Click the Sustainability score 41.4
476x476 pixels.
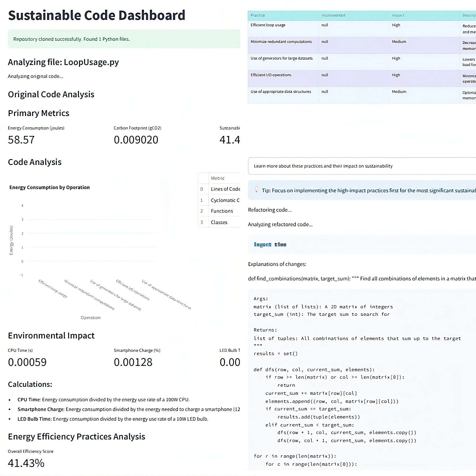point(230,140)
